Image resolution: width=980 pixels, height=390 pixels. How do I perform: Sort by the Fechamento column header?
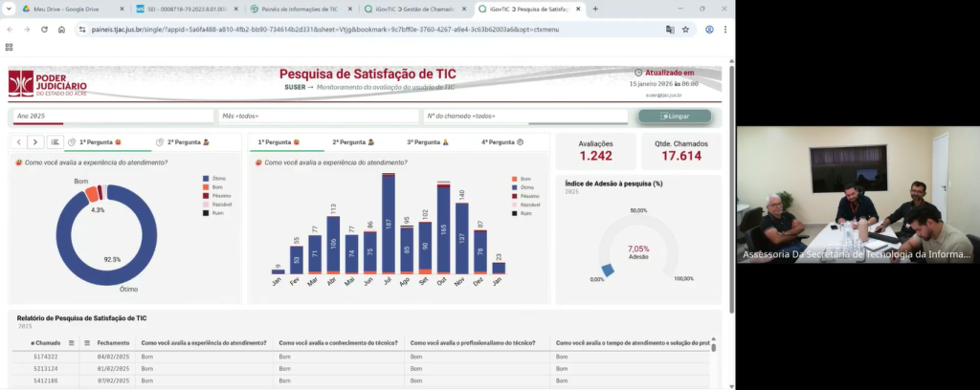tap(114, 343)
